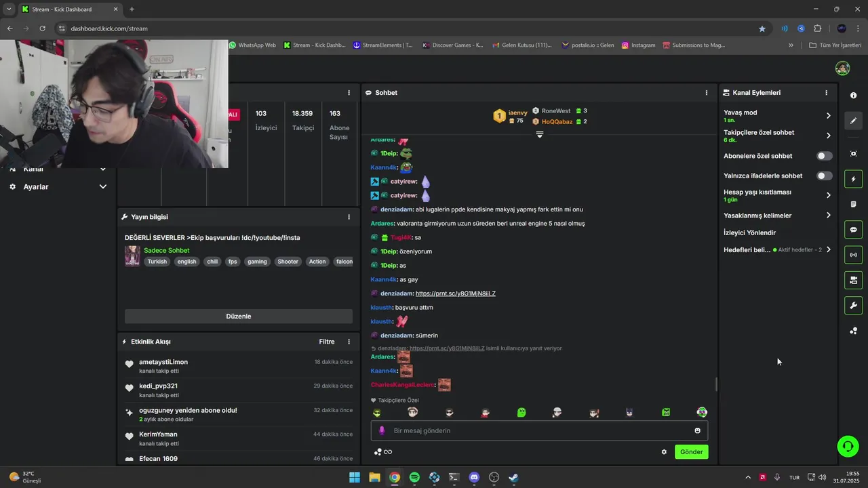Open chat settings gear next to Gönder
Viewport: 868px width, 488px height.
coord(664,452)
